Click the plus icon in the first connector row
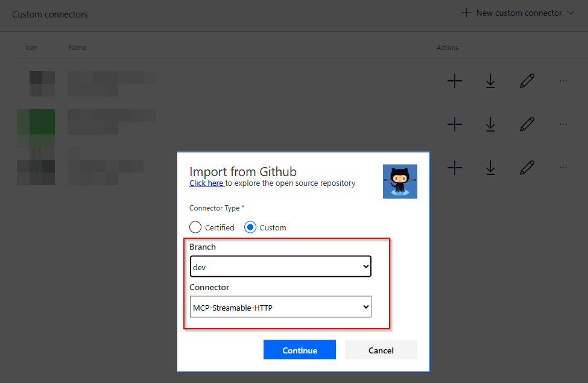This screenshot has width=588, height=383. (x=454, y=81)
